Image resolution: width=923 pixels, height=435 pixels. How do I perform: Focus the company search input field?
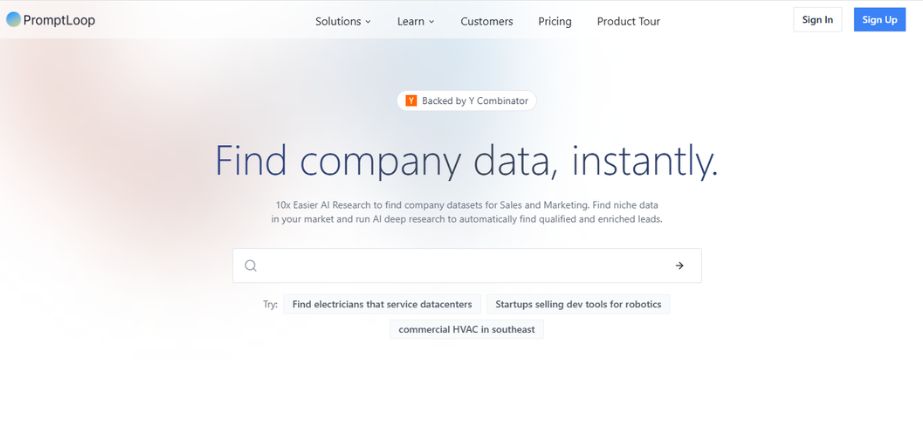coord(467,265)
